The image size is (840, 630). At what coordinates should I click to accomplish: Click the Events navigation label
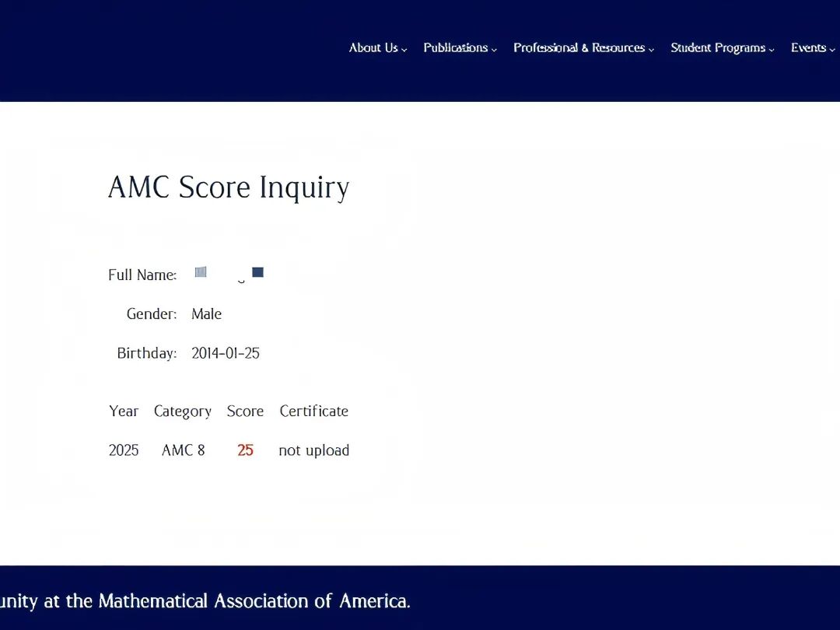pos(808,48)
